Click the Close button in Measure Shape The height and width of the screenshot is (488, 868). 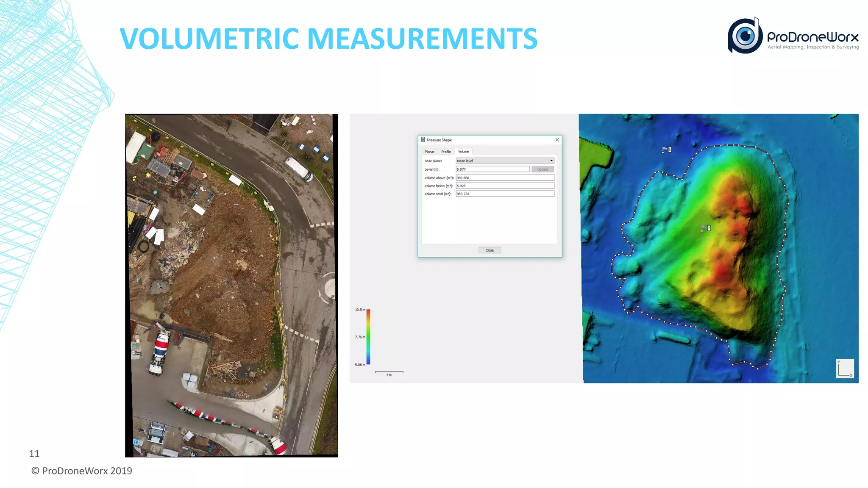click(x=490, y=250)
